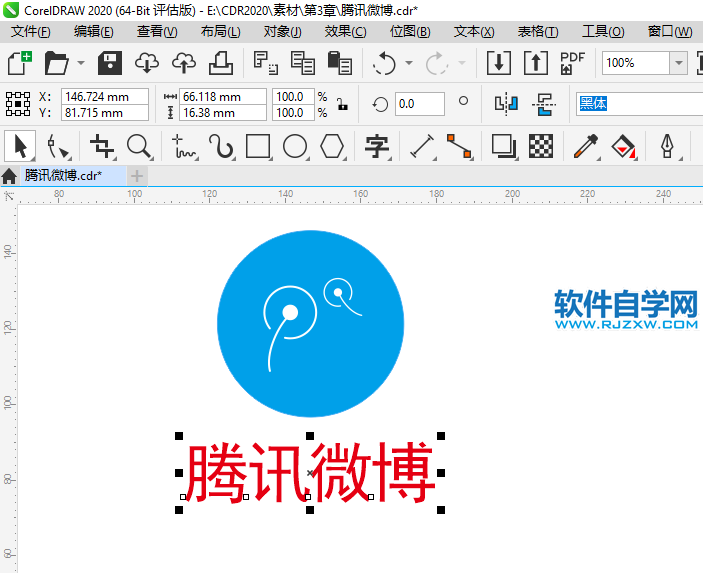Open the 效果(C) menu
Viewport: 703px width, 573px height.
pyautogui.click(x=345, y=31)
